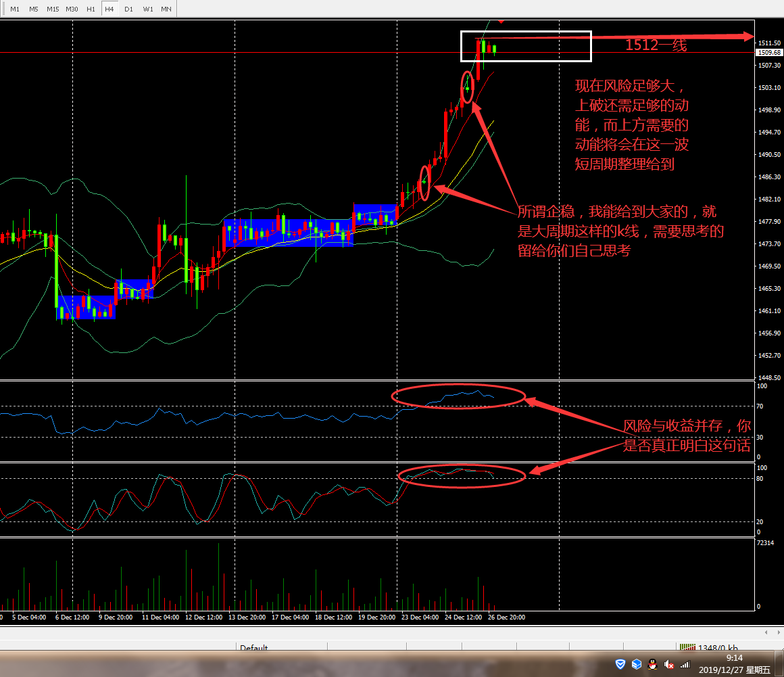Viewport: 784px width, 677px height.
Task: Open the blue shield security tray icon
Action: point(620,665)
